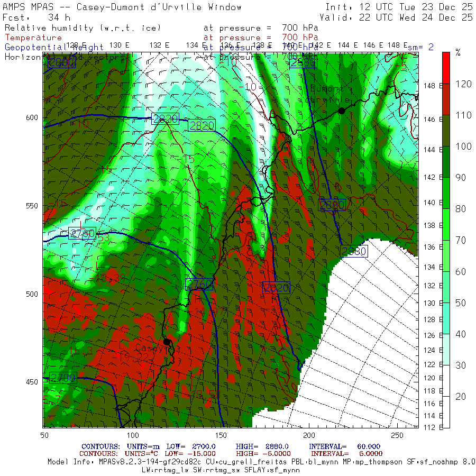
Task: Click the title 'AMPS MPAS -- Casey-Dumont d'Urville Window'
Action: 122,7
